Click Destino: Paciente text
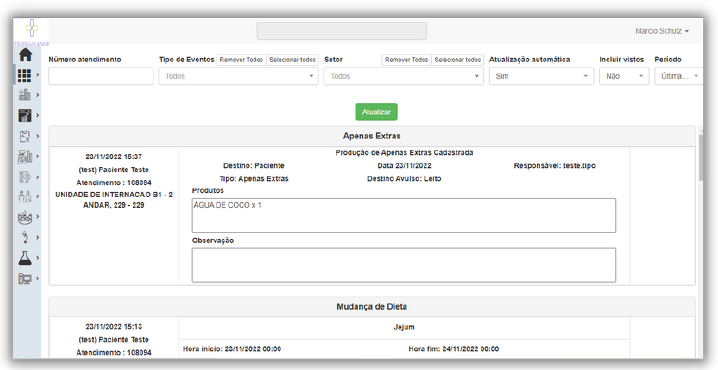718x370 pixels. (x=254, y=166)
